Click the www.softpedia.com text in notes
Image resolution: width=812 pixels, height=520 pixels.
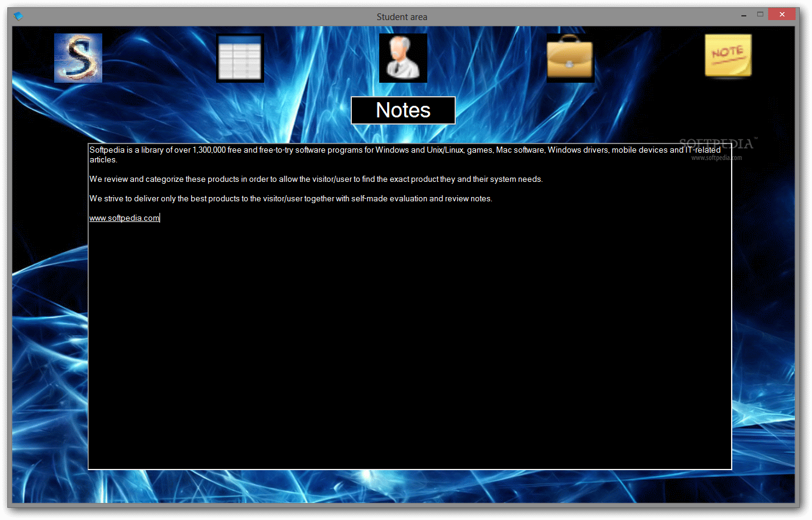tap(124, 218)
